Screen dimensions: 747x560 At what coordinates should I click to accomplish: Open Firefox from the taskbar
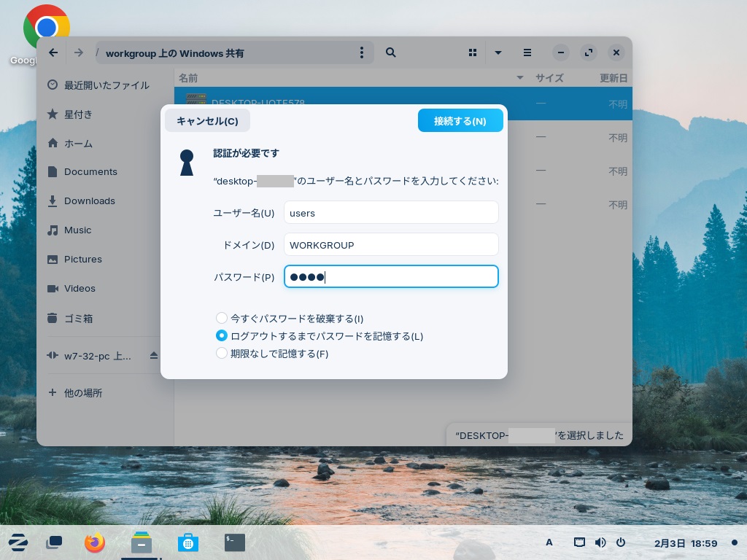[95, 542]
